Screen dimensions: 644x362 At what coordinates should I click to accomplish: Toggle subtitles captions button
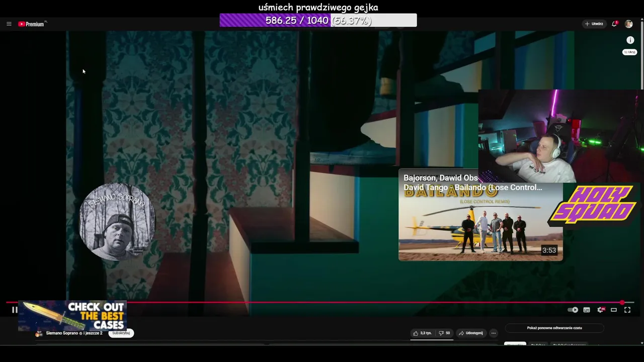pos(587,310)
